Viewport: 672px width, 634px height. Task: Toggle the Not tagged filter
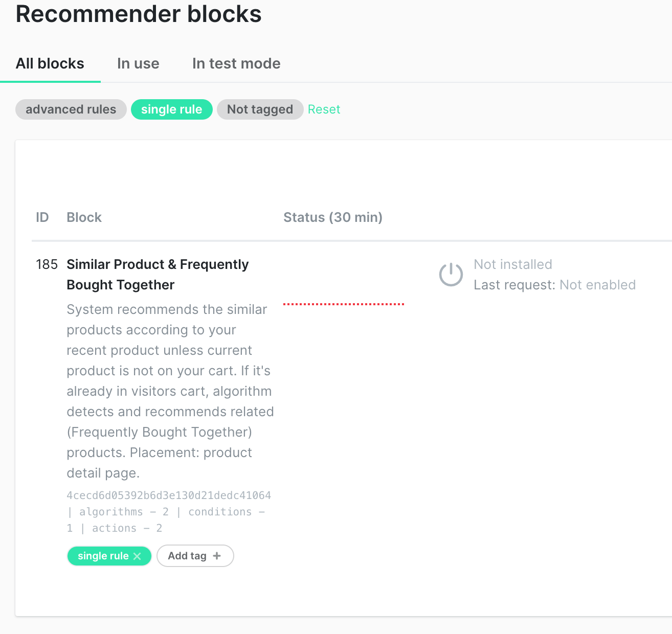pyautogui.click(x=260, y=109)
